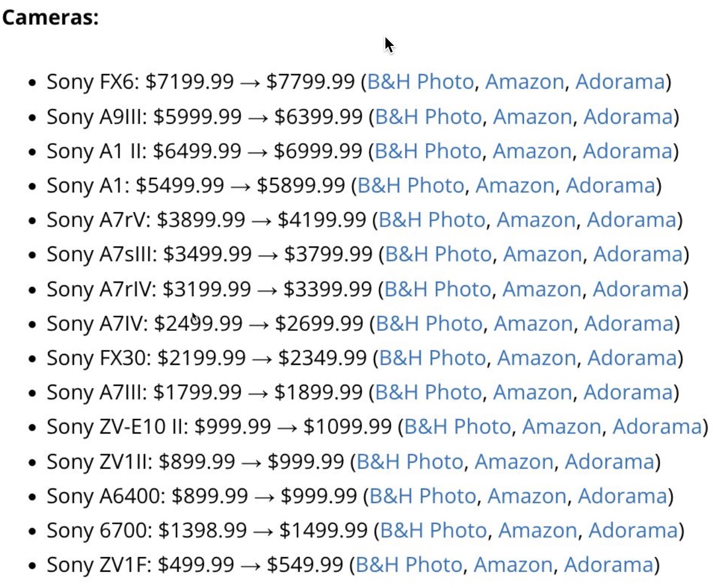Follow Adorama link for Sony A7IV

pos(629,324)
